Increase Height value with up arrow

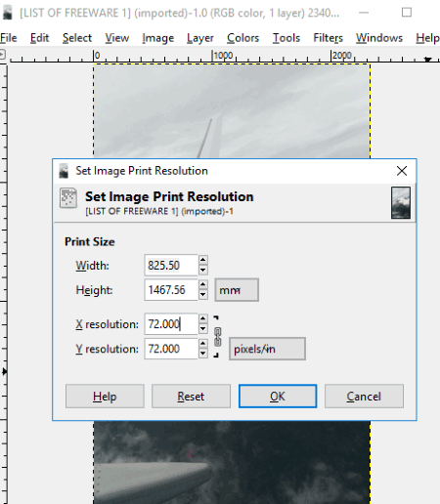point(203,284)
